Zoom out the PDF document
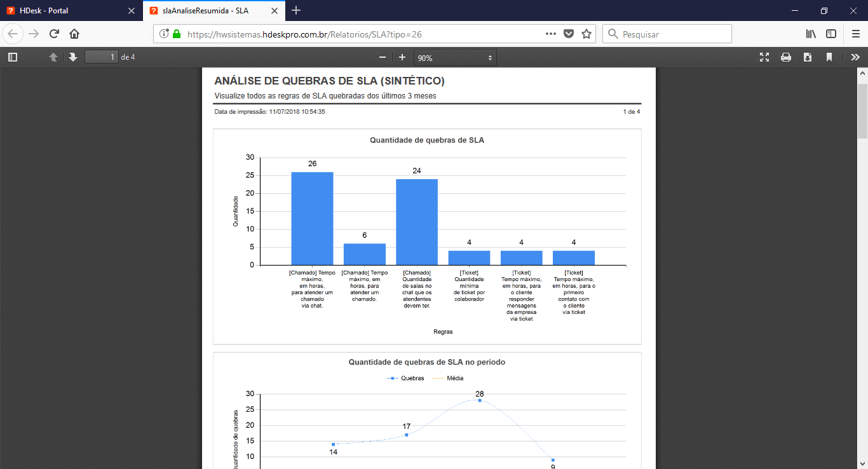The height and width of the screenshot is (469, 868). 383,57
